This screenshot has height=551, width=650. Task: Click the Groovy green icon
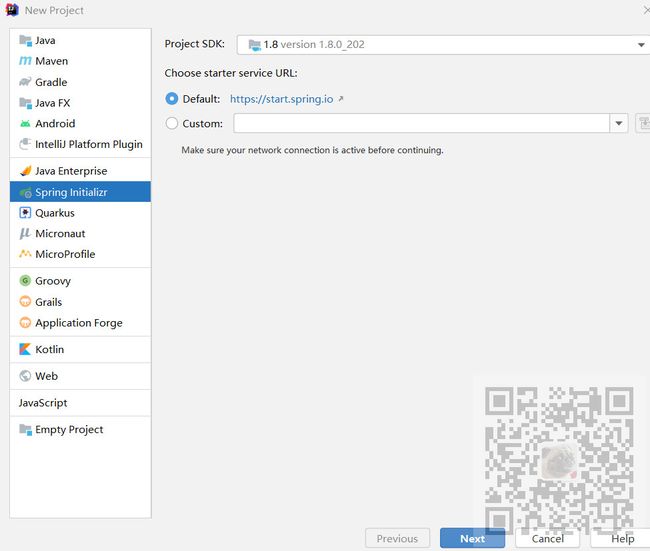point(25,281)
